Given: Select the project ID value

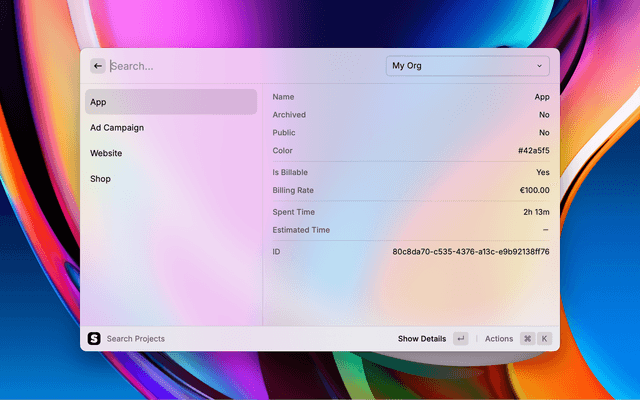Looking at the screenshot, I should tap(470, 252).
